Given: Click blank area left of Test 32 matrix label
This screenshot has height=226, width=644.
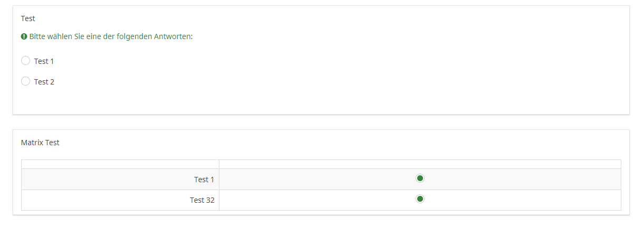Looking at the screenshot, I should click(x=105, y=200).
